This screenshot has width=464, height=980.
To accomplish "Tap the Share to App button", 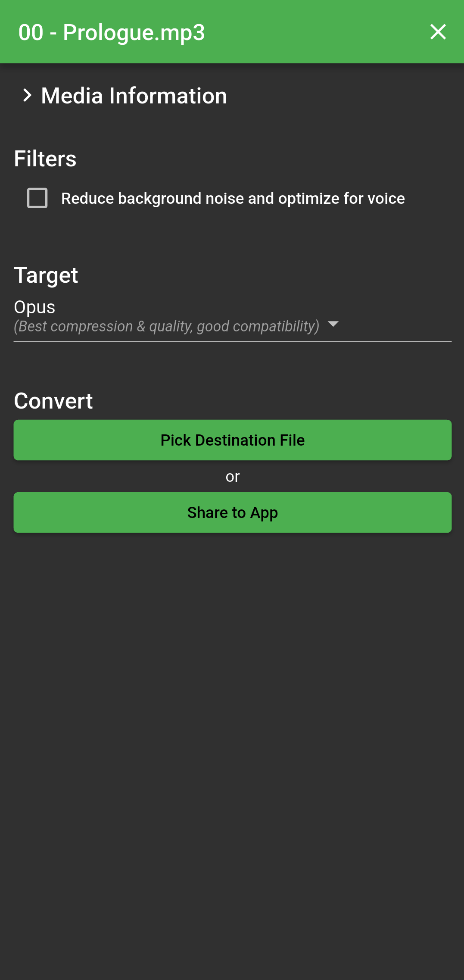I will (x=233, y=512).
